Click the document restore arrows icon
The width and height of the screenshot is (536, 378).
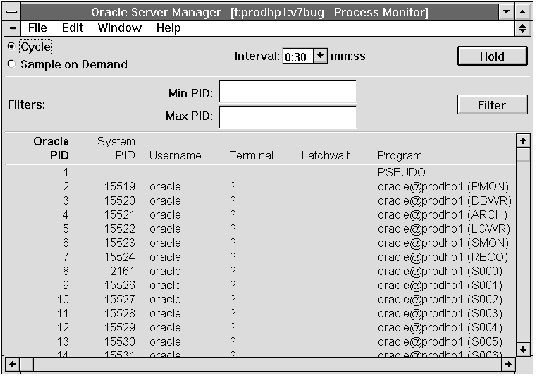pyautogui.click(x=522, y=28)
